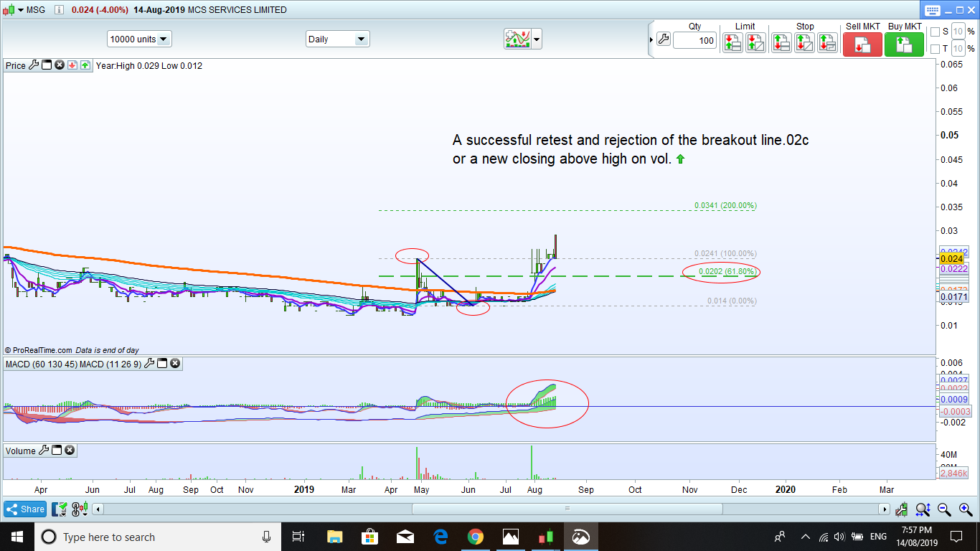
Task: Collapse the trading toolbar arrow
Action: coord(651,39)
